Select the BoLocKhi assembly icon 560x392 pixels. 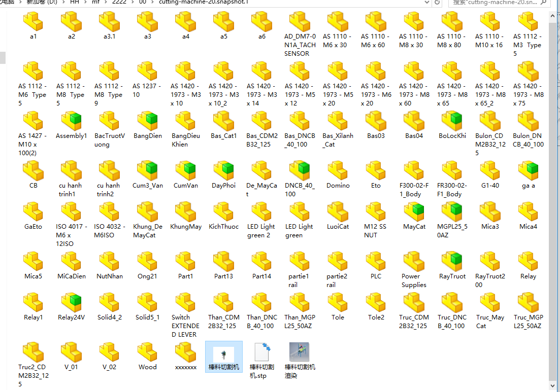pos(452,120)
